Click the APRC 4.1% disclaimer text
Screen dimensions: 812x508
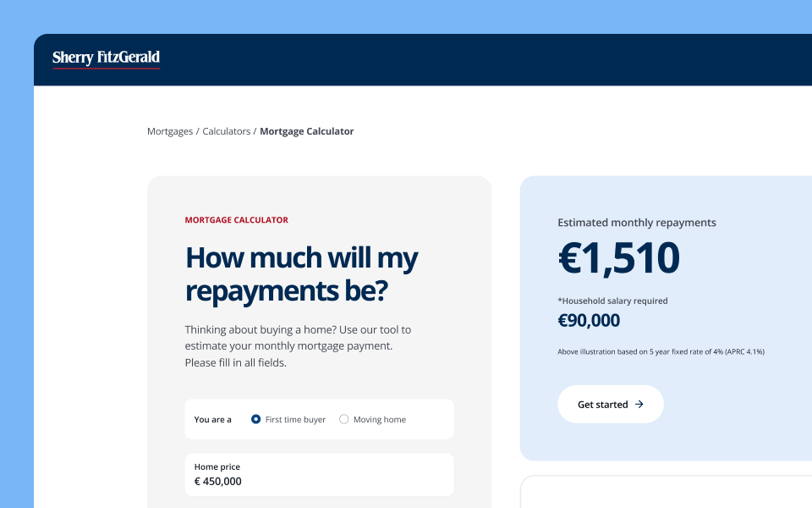pos(661,351)
